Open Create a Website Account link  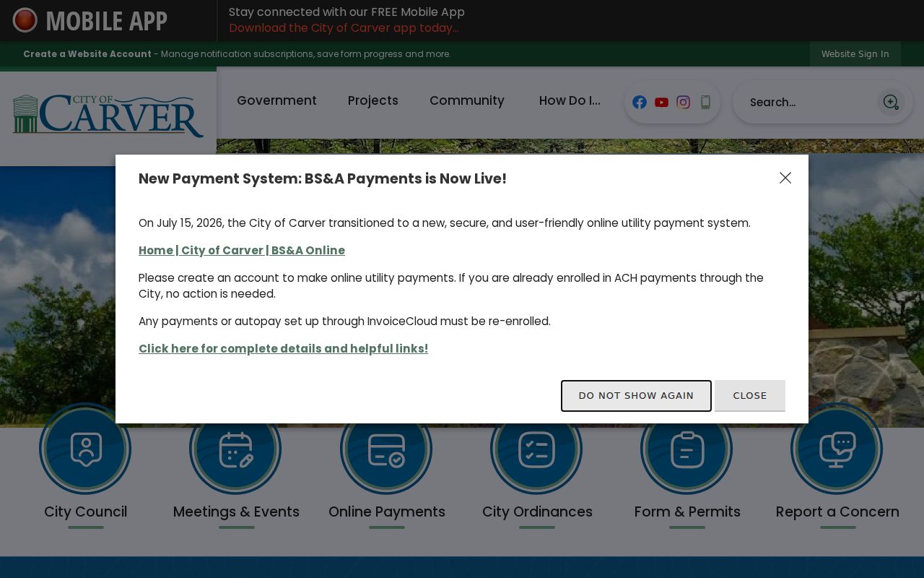pos(87,54)
